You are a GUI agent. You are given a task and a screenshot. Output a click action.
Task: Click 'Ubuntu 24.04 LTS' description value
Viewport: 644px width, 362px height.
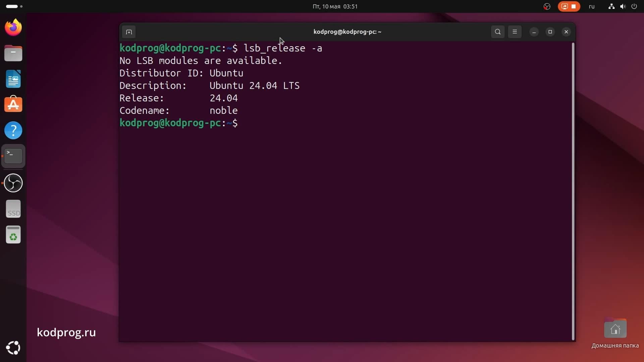click(255, 85)
